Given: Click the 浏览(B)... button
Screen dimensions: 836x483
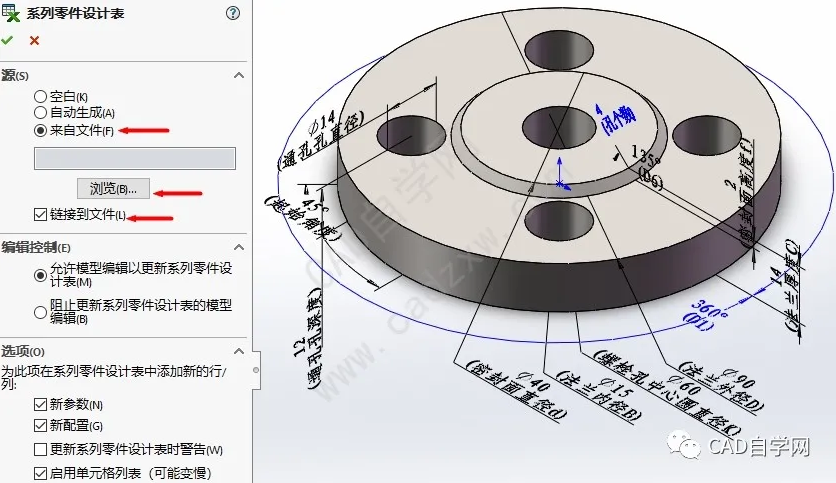Looking at the screenshot, I should (113, 189).
